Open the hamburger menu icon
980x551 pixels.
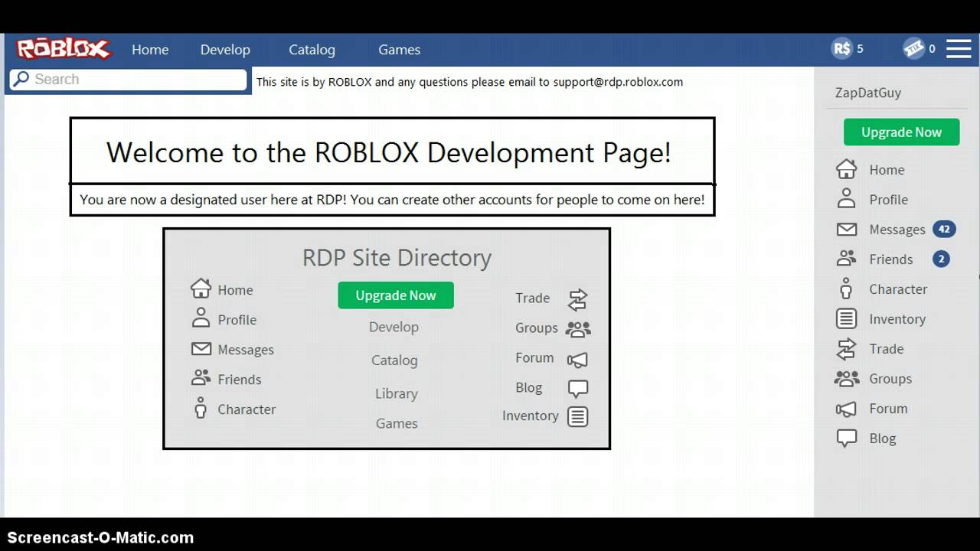click(x=959, y=49)
